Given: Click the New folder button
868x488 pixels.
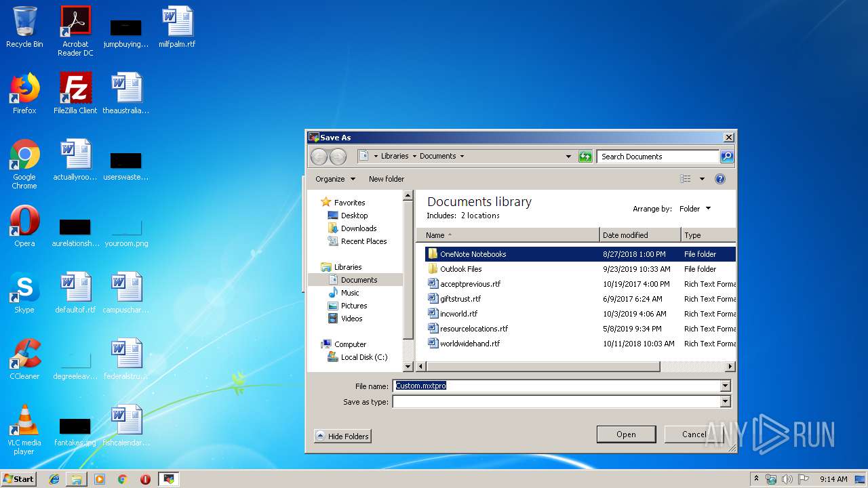Looking at the screenshot, I should click(387, 179).
